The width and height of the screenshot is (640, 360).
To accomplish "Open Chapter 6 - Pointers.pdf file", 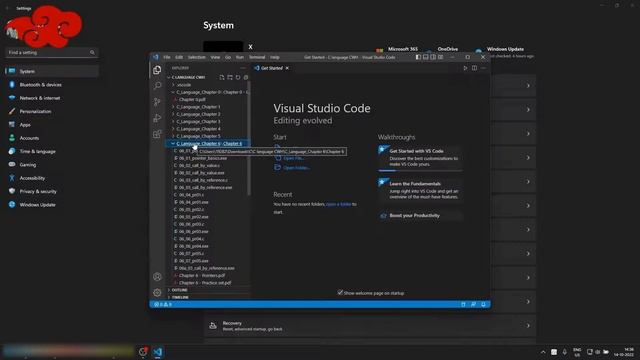I will point(202,276).
